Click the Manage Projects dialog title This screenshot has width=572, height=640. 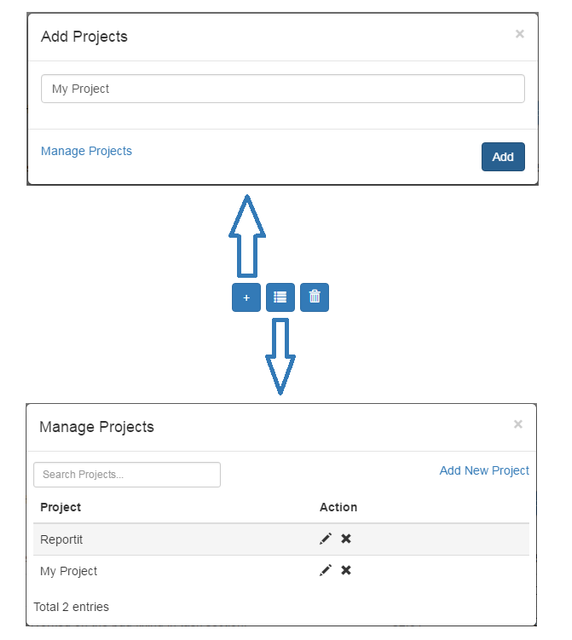(x=97, y=427)
